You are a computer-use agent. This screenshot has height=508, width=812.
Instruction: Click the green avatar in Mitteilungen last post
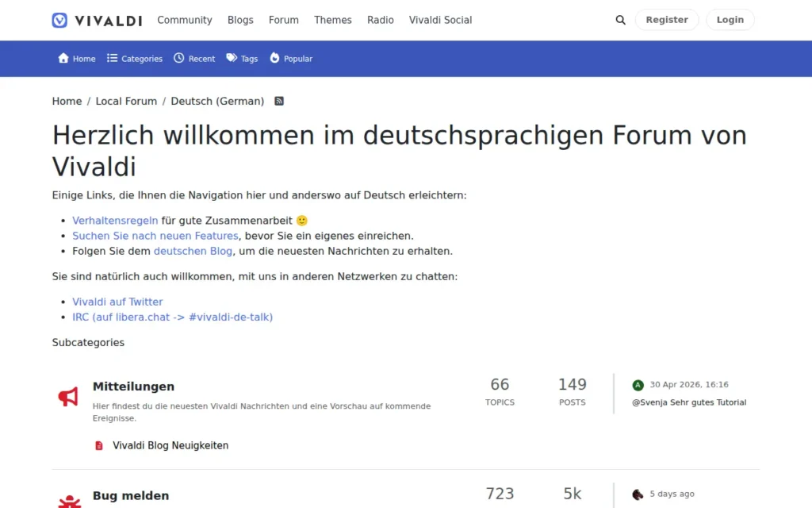click(x=638, y=385)
